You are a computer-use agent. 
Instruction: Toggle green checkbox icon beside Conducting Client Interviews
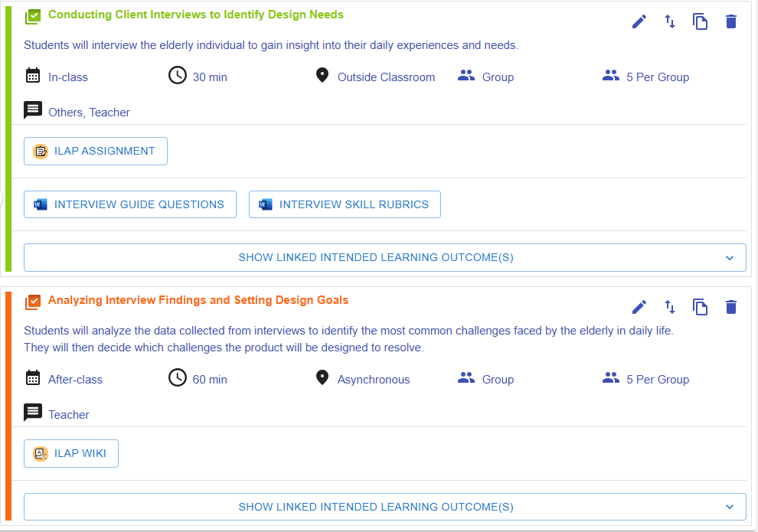click(32, 16)
